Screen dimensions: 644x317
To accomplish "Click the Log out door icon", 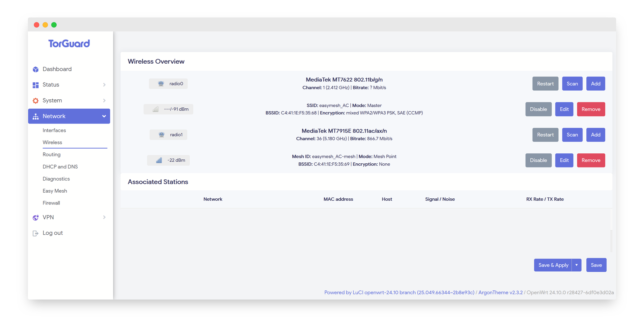I will tap(36, 233).
